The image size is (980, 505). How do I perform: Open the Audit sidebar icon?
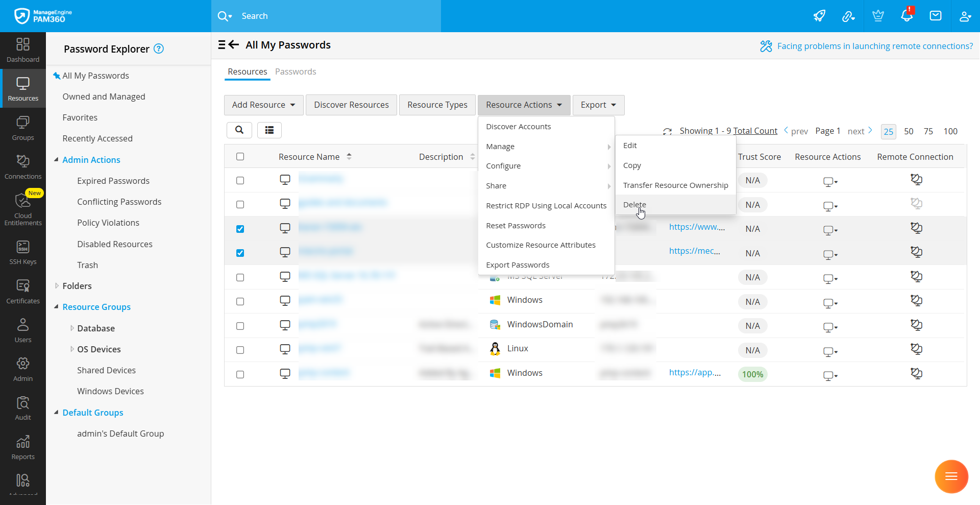coord(23,408)
